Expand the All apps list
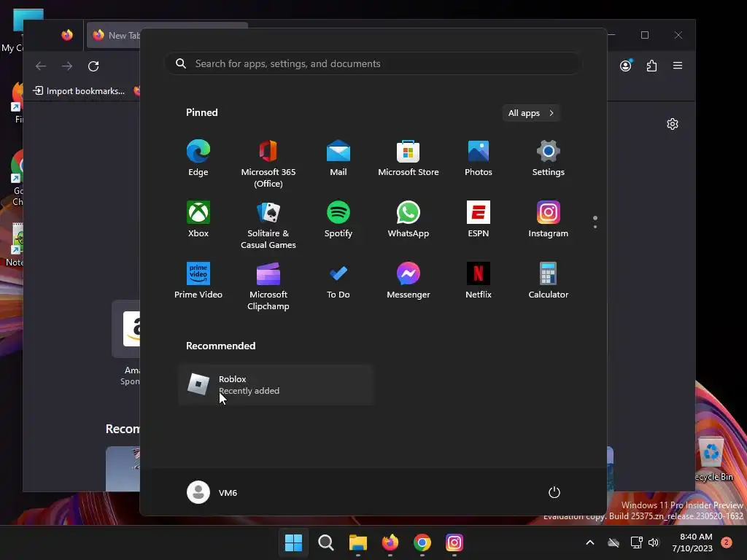747x560 pixels. pos(531,113)
